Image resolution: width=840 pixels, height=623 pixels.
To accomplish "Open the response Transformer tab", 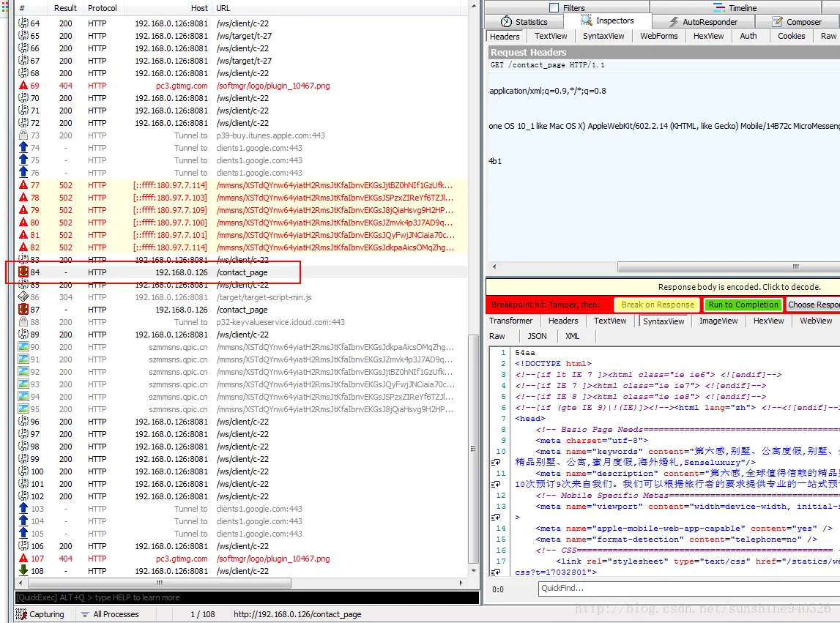I will click(x=510, y=321).
